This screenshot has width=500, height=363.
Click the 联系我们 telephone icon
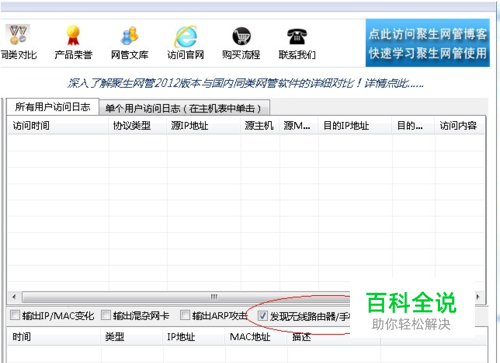[x=297, y=36]
